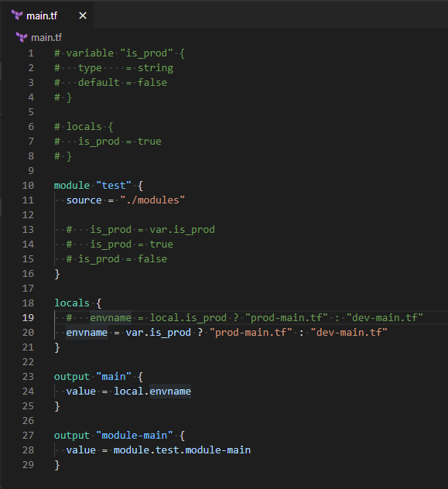
Task: Click 'var.is_prod' on line 20
Action: 159,333
